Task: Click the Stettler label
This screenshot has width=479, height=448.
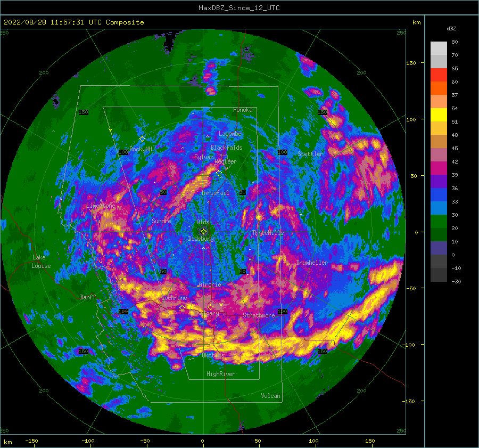Action: click(310, 154)
